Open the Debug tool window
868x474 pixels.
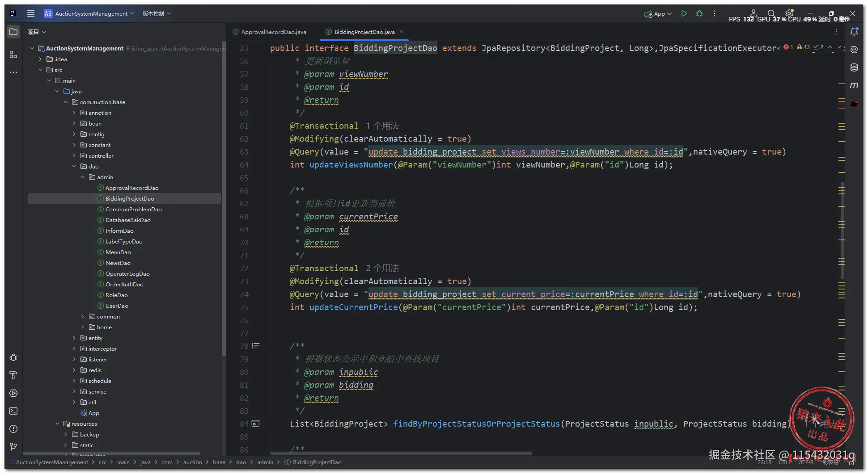13,357
